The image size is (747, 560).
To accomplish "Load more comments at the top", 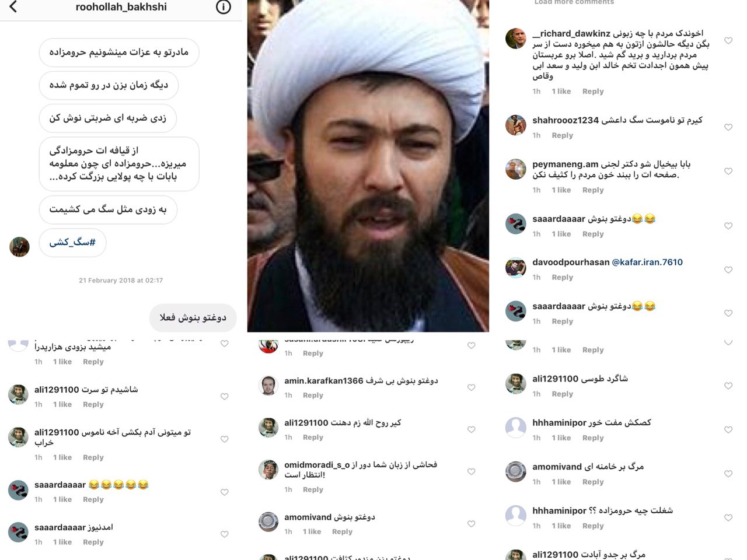I will 574,2.
